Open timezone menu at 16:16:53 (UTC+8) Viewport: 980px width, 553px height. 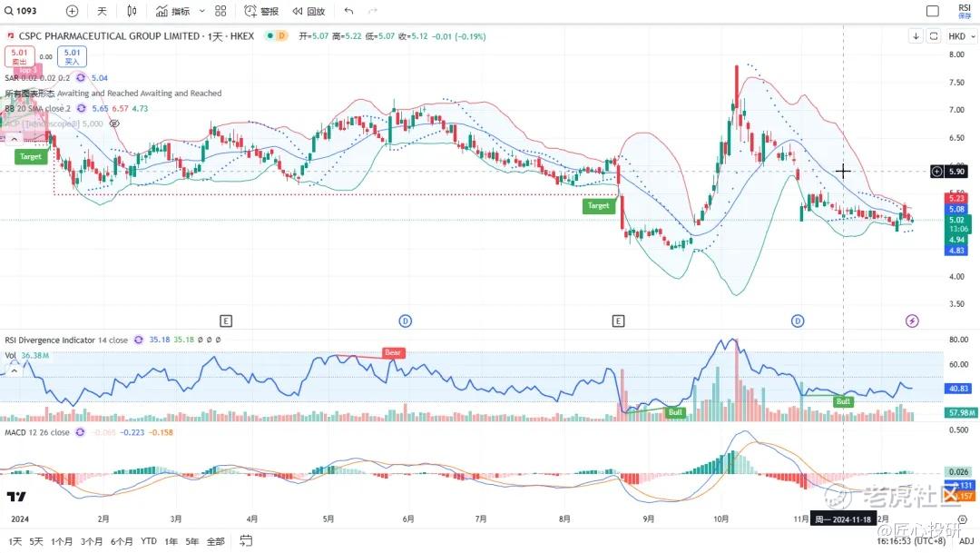pyautogui.click(x=911, y=541)
